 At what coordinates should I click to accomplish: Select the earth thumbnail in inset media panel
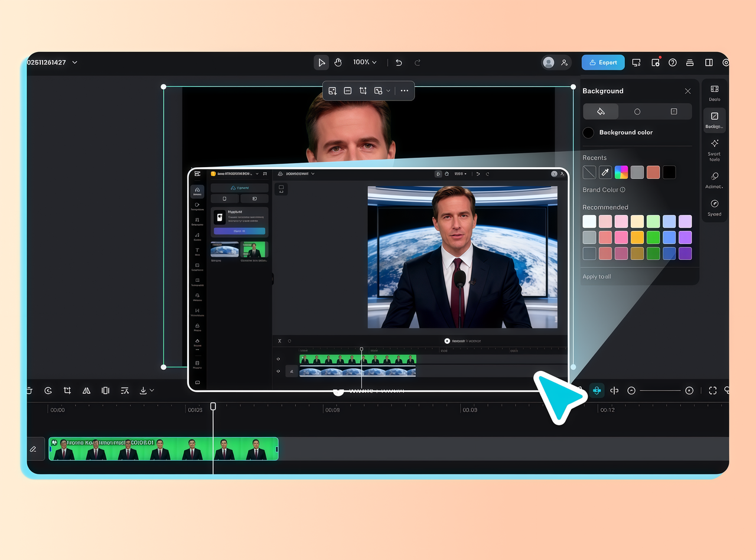pos(225,249)
